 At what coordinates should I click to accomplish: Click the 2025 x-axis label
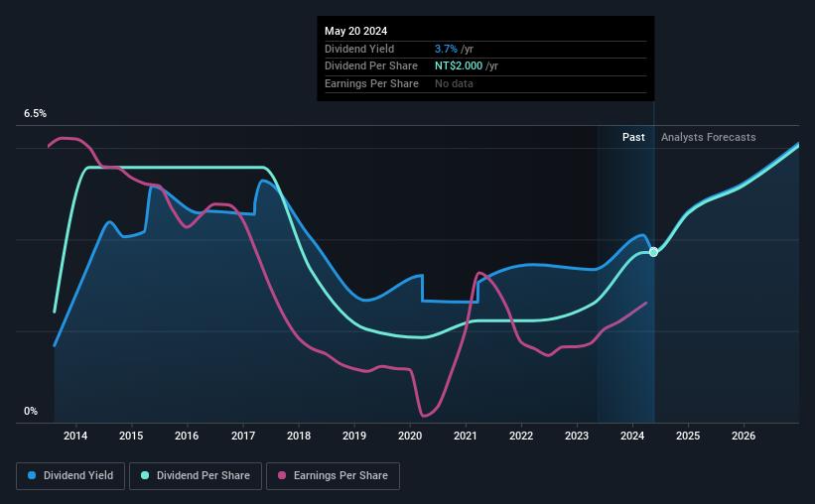click(688, 436)
